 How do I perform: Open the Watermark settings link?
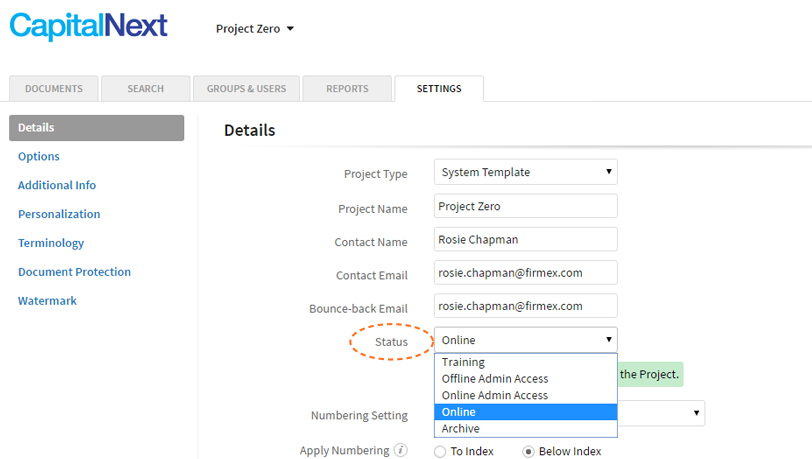47,301
